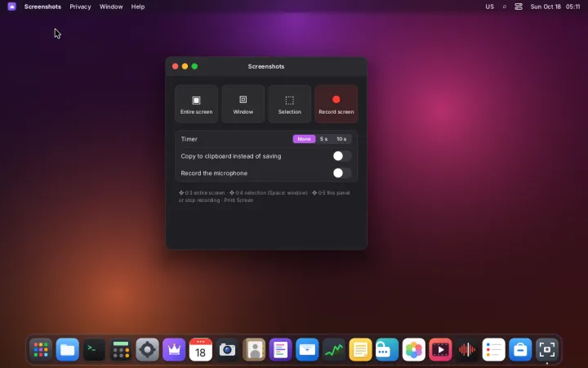The height and width of the screenshot is (368, 588).
Task: Close the Screenshots window
Action: 175,66
